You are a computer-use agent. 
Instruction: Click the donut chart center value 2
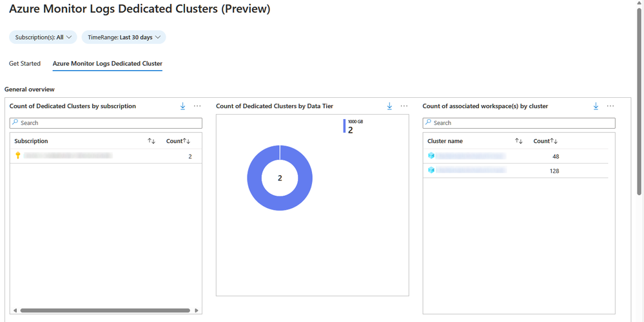280,178
